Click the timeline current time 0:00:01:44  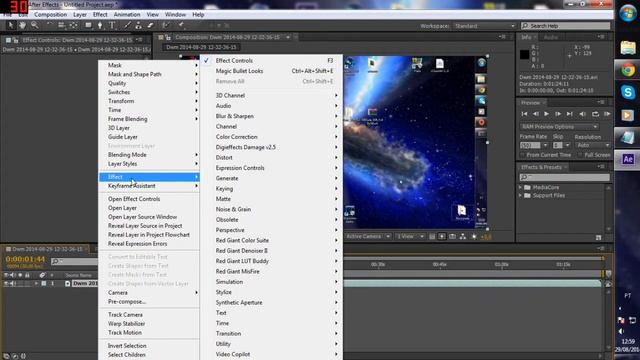coord(25,259)
